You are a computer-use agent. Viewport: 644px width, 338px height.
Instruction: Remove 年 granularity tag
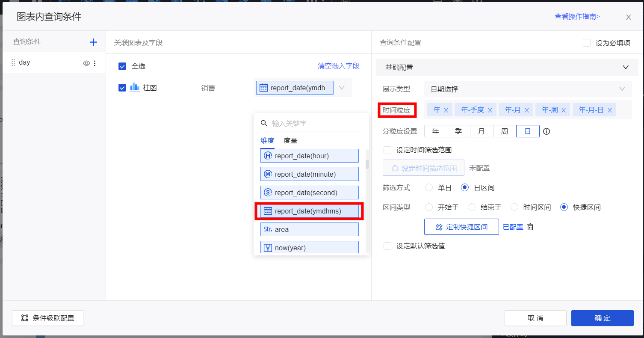[x=446, y=110]
